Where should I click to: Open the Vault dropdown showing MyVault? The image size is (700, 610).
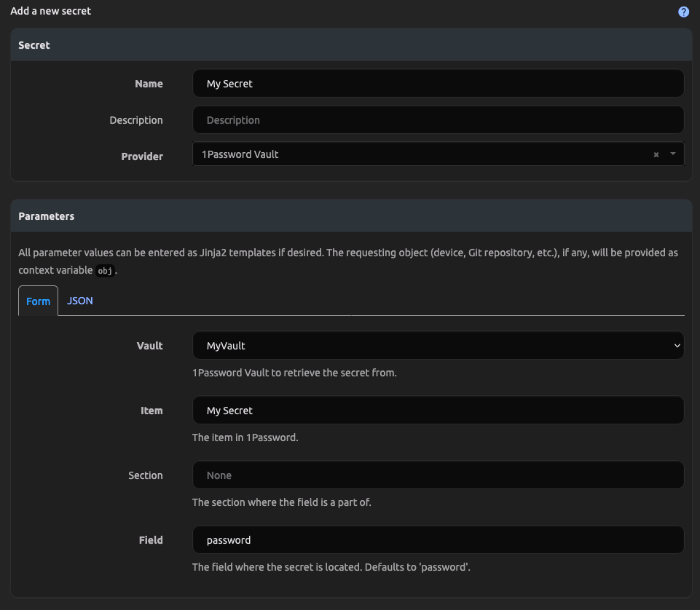tap(437, 345)
